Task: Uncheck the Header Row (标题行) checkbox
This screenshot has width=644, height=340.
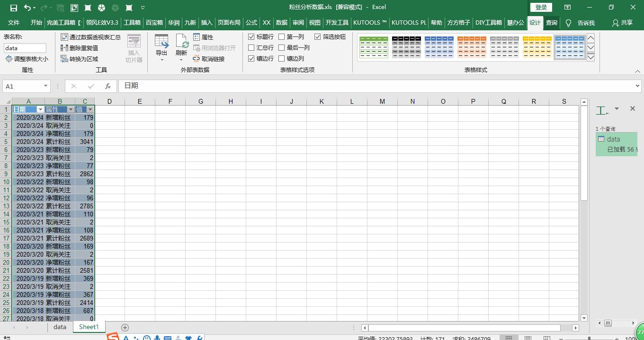Action: 251,36
